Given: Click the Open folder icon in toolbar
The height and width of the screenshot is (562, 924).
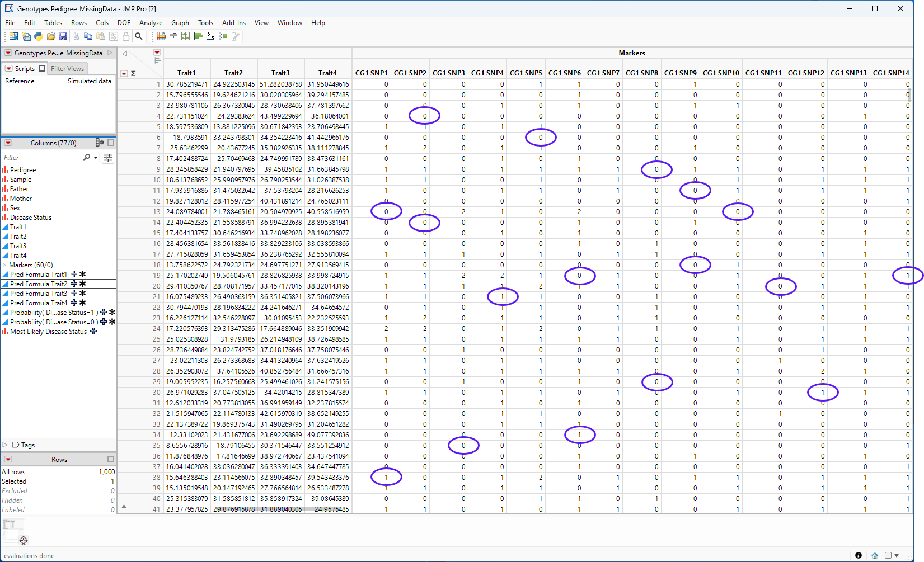Looking at the screenshot, I should pyautogui.click(x=51, y=36).
